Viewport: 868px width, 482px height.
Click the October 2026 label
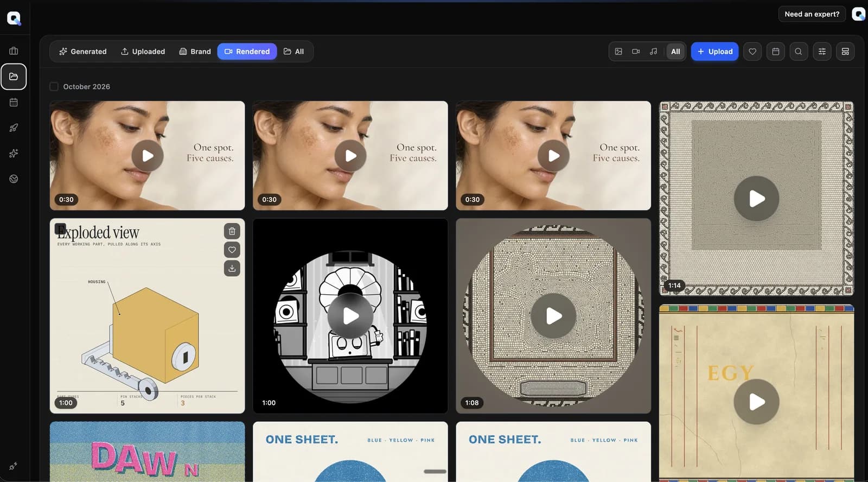pyautogui.click(x=86, y=86)
